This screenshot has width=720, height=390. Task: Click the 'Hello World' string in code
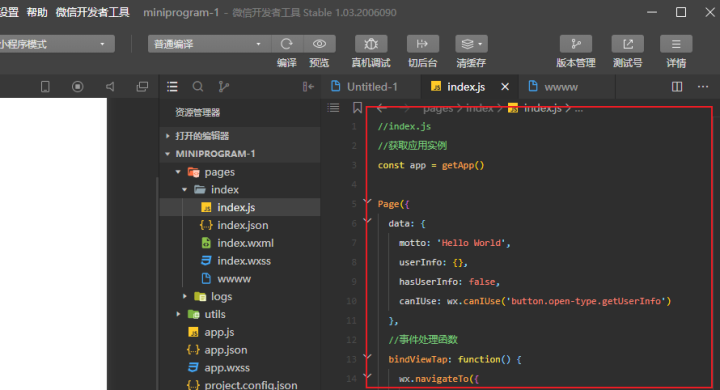click(471, 243)
